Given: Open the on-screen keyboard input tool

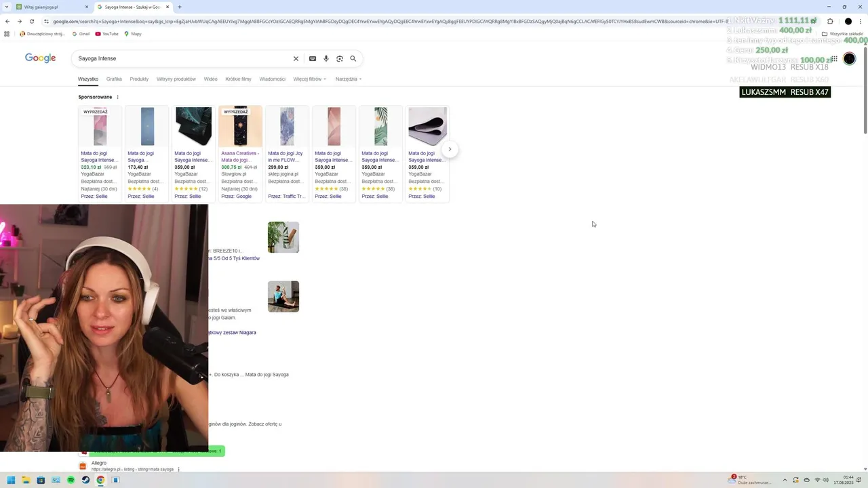Looking at the screenshot, I should pyautogui.click(x=313, y=59).
